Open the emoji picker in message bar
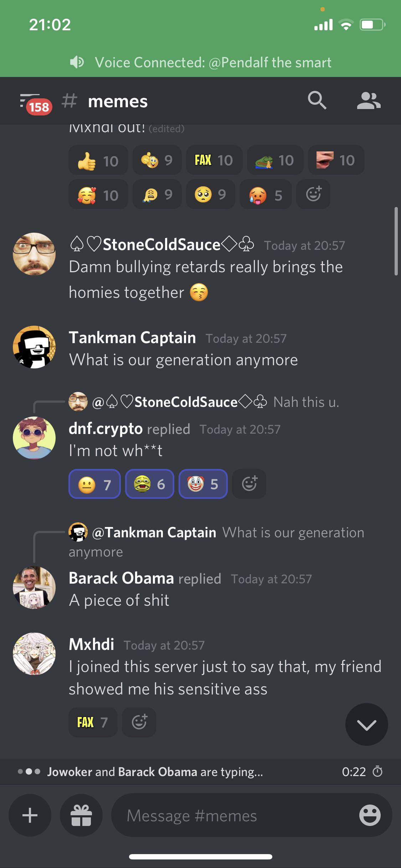The width and height of the screenshot is (401, 868). coord(370,815)
